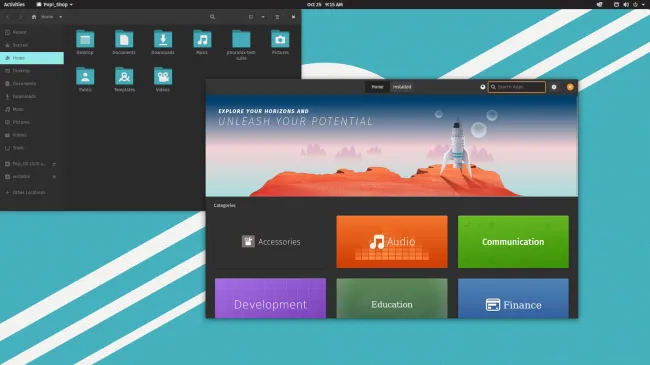Screen dimensions: 650x365
Task: Open the Pop_Shop application menu in top bar
Action: click(55, 5)
